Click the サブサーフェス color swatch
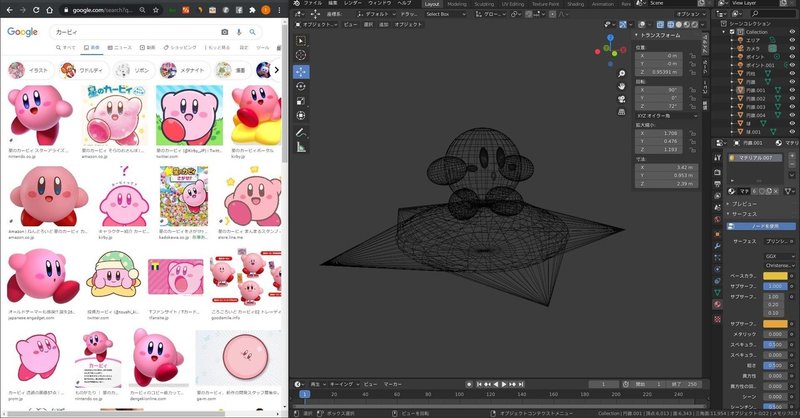800x418 pixels. tap(775, 324)
